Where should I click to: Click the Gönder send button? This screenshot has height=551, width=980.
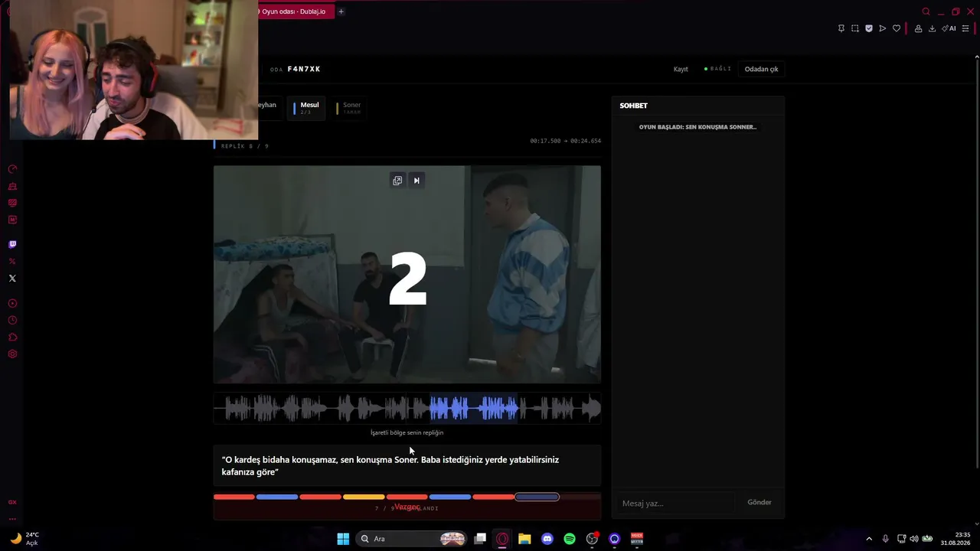pos(759,503)
